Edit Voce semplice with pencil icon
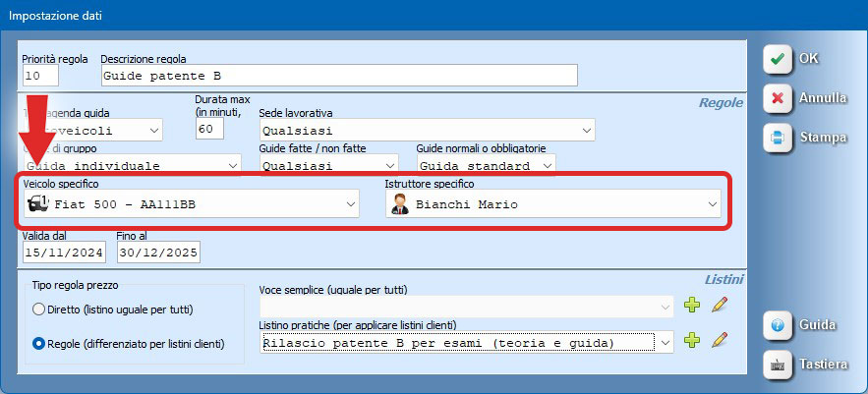This screenshot has width=868, height=394. tap(720, 307)
